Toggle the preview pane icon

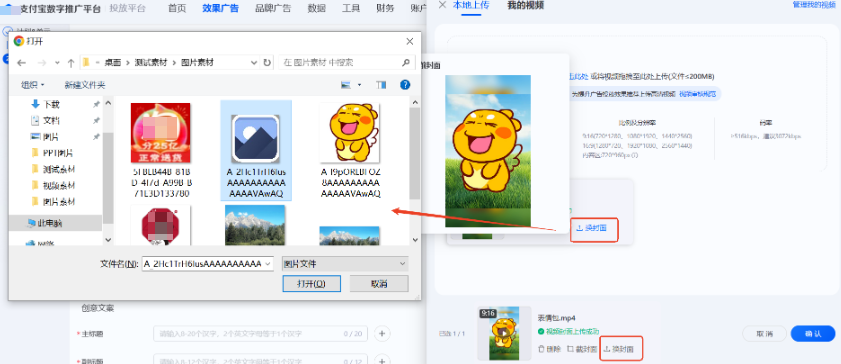pyautogui.click(x=381, y=85)
